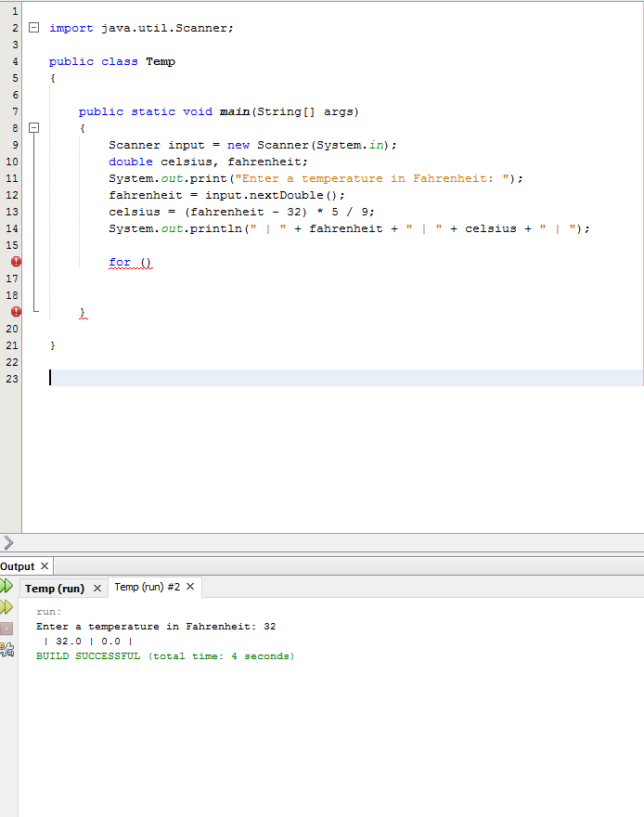Image resolution: width=644 pixels, height=817 pixels.
Task: Click 'BUILD SUCCESSFUL' output message
Action: click(88, 656)
